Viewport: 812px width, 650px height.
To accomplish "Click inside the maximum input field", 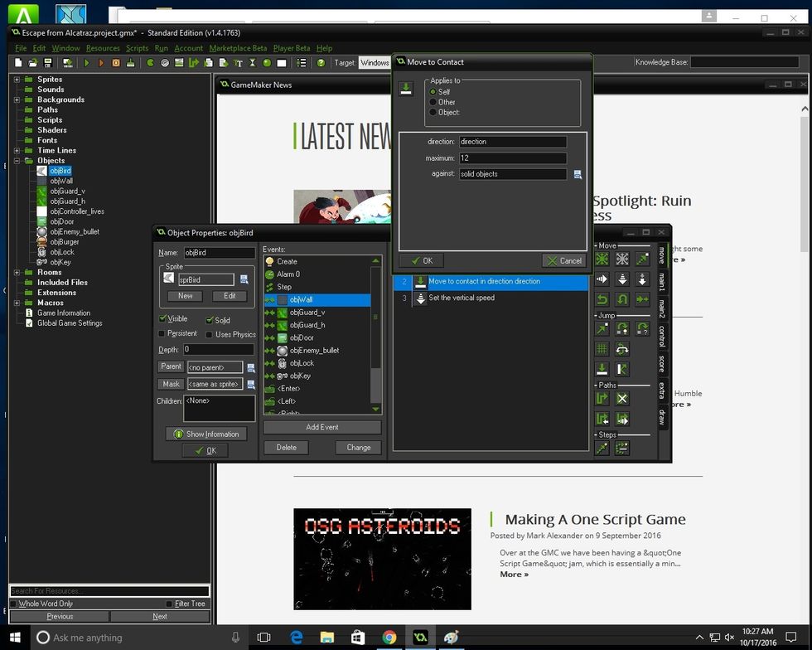I will click(x=512, y=158).
